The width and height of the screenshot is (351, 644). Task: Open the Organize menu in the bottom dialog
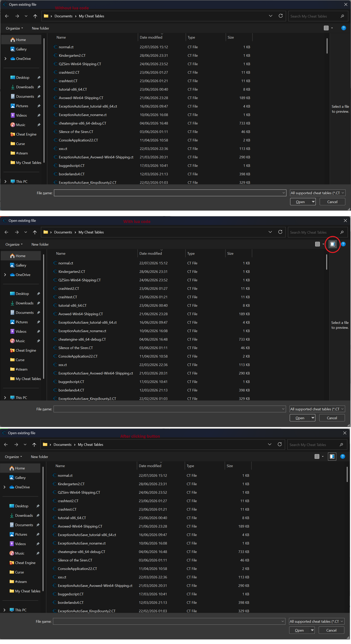point(13,457)
